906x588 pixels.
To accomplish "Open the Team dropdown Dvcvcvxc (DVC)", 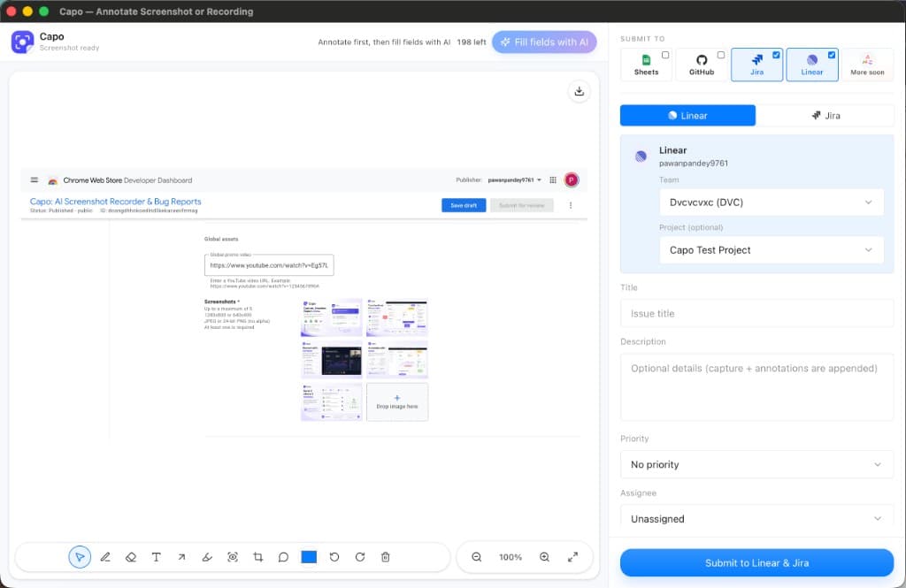I will (x=772, y=202).
